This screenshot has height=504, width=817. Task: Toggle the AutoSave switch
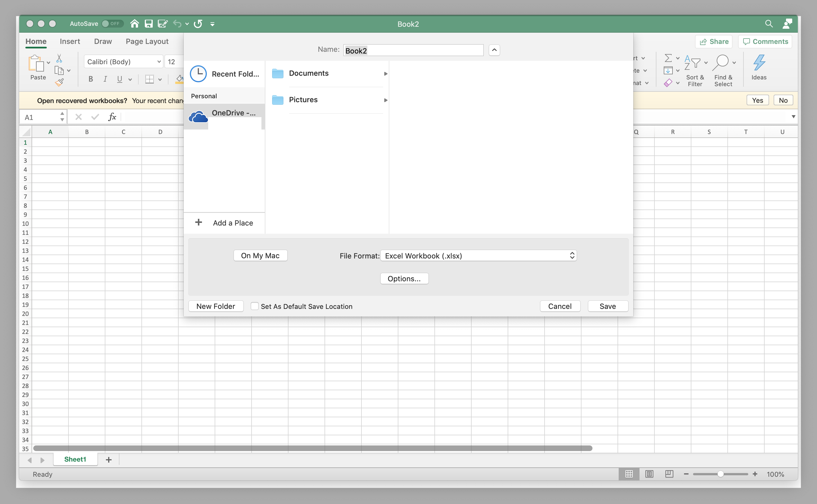pos(112,24)
